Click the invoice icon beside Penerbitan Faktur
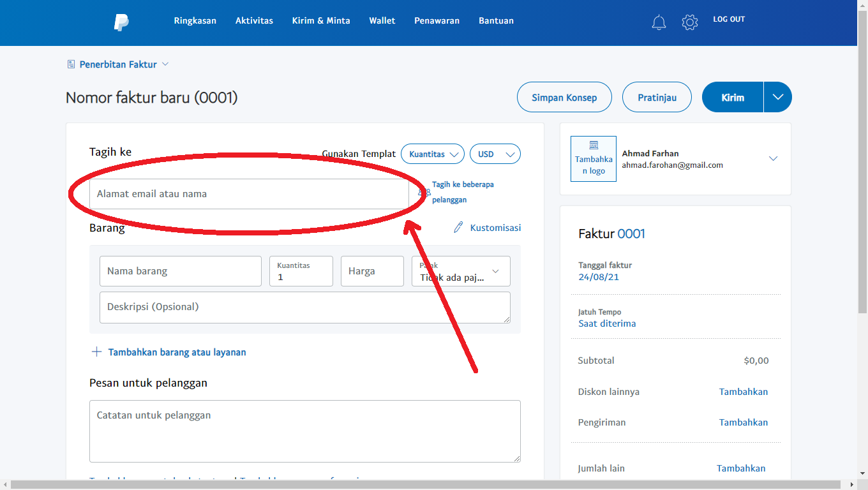This screenshot has width=868, height=490. 70,64
